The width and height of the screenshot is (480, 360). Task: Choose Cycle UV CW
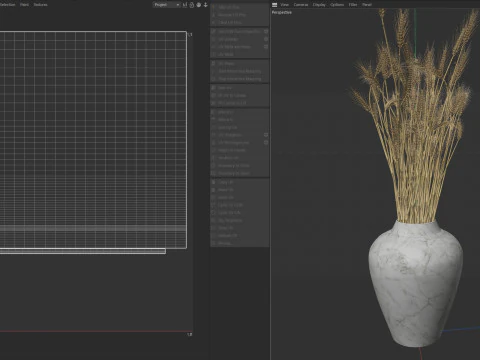click(240, 212)
